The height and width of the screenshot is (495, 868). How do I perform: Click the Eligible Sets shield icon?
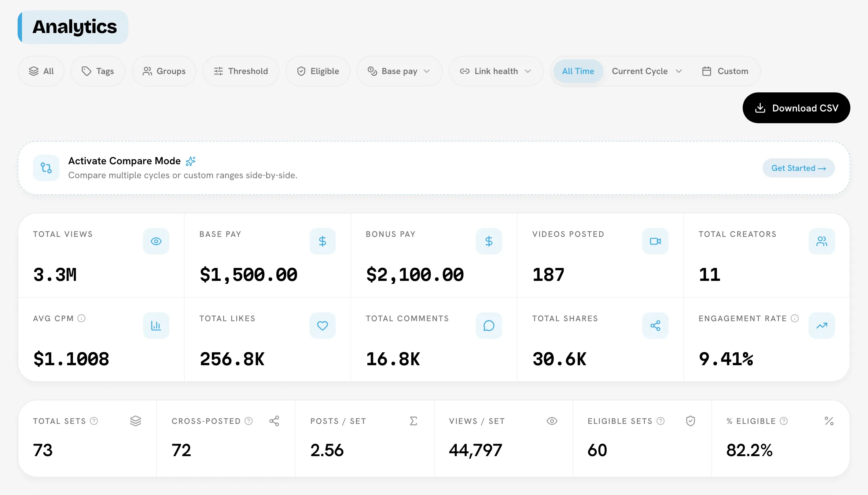(x=691, y=421)
